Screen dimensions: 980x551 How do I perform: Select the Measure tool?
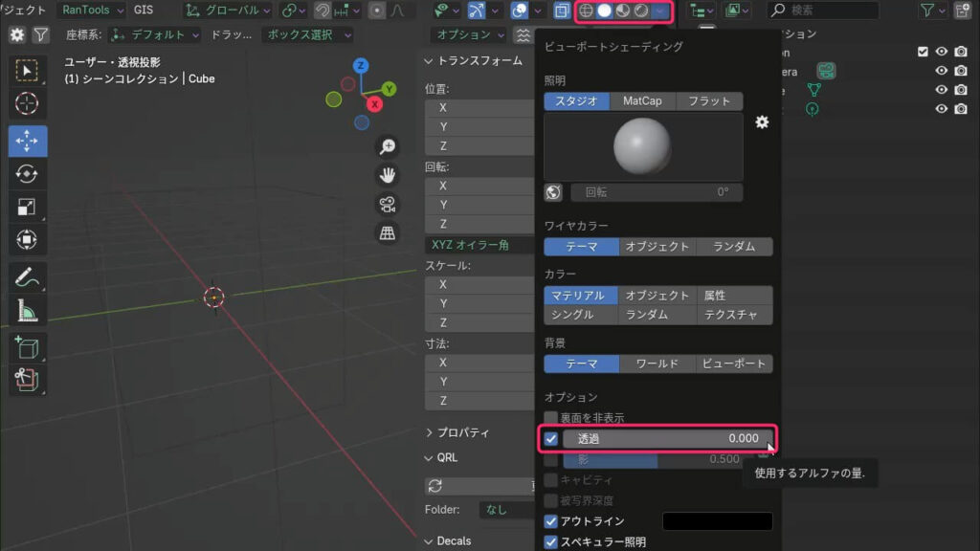(x=27, y=311)
